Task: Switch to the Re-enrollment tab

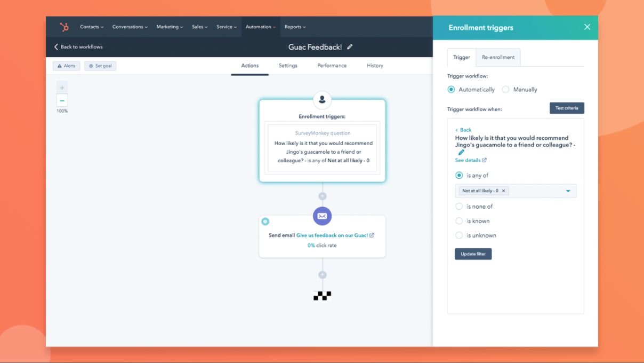Action: (x=498, y=58)
